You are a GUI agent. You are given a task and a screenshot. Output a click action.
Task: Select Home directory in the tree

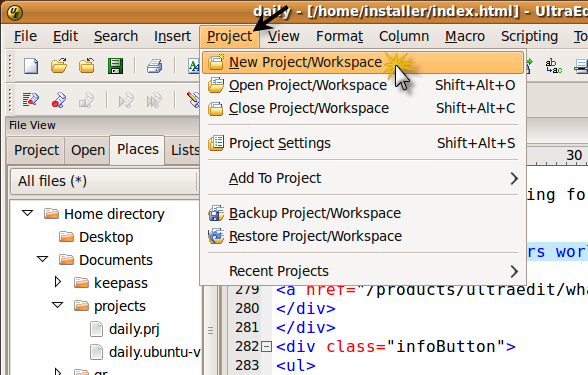[x=114, y=214]
